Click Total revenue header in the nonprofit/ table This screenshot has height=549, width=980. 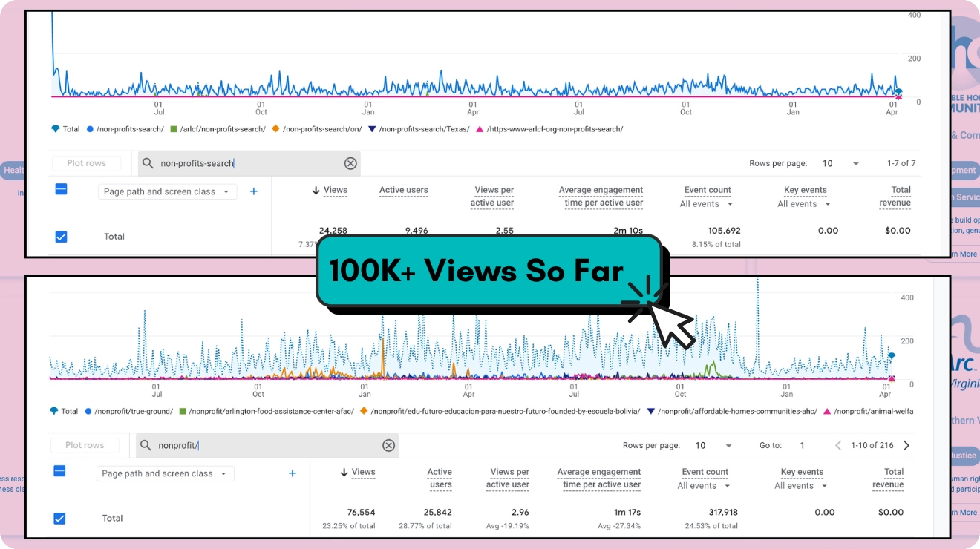point(888,479)
